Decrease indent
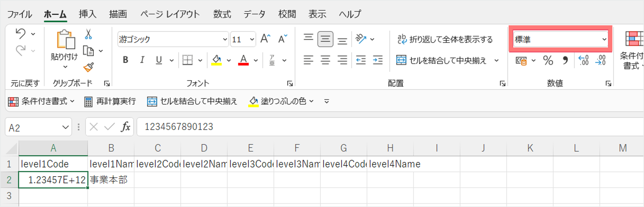 [361, 60]
